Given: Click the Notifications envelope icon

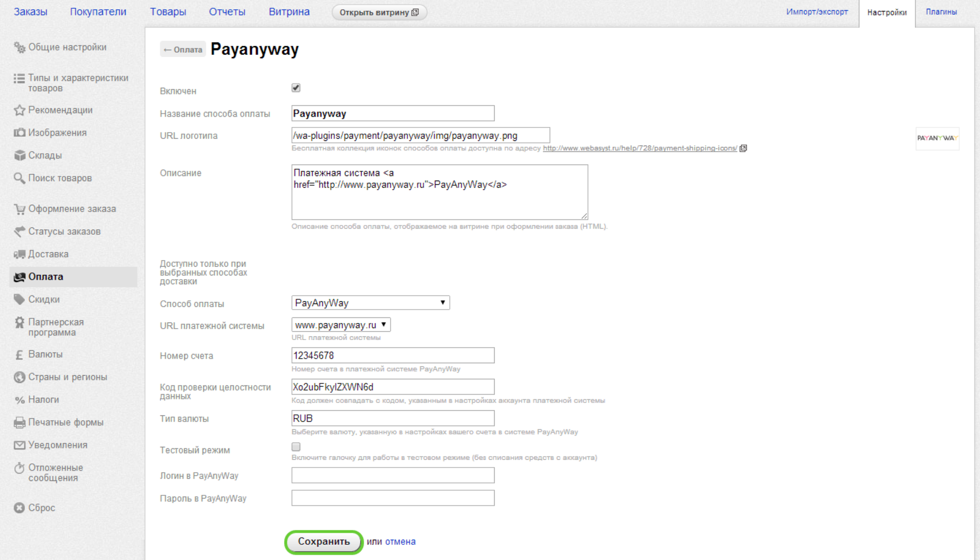Looking at the screenshot, I should [x=19, y=445].
